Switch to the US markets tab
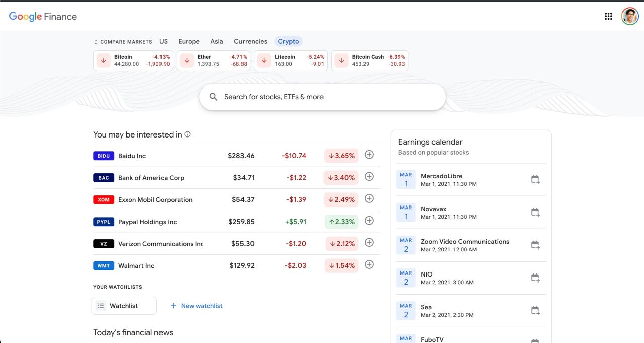The height and width of the screenshot is (343, 644). point(164,41)
